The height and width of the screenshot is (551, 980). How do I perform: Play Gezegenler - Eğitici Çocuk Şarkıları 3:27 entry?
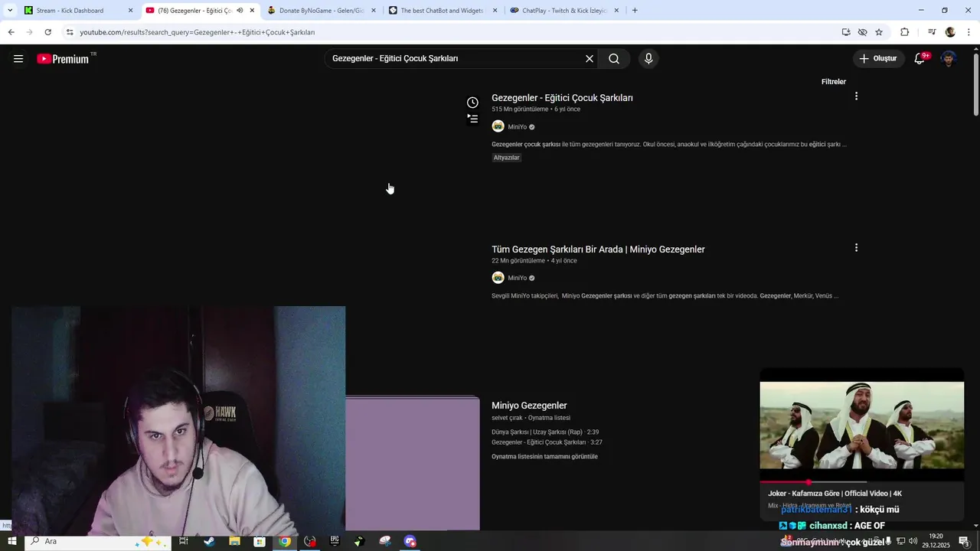point(547,442)
